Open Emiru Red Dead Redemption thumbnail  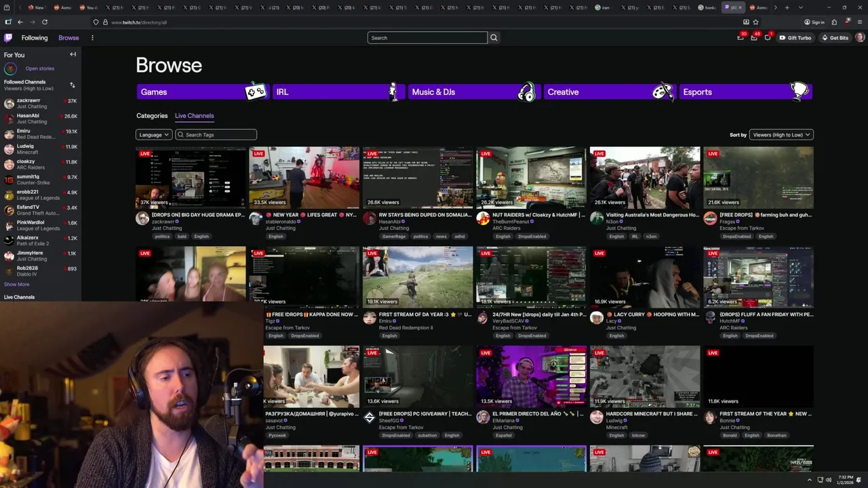(x=418, y=277)
